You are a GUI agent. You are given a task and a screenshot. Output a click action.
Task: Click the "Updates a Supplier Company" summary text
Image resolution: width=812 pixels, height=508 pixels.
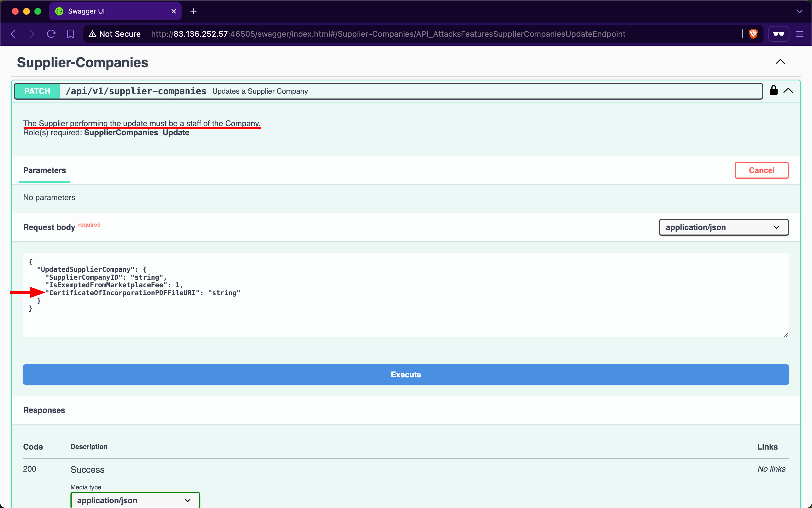click(x=260, y=91)
